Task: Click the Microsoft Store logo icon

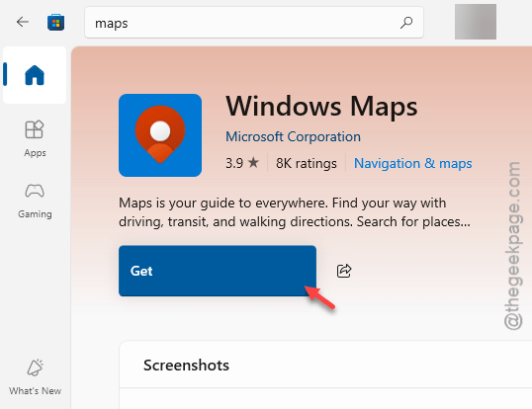Action: (x=56, y=23)
